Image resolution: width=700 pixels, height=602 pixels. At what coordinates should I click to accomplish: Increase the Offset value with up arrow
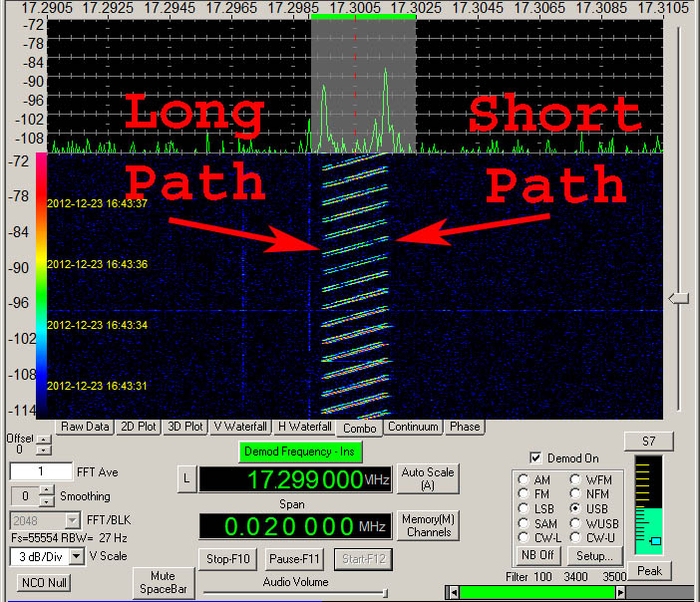click(43, 440)
